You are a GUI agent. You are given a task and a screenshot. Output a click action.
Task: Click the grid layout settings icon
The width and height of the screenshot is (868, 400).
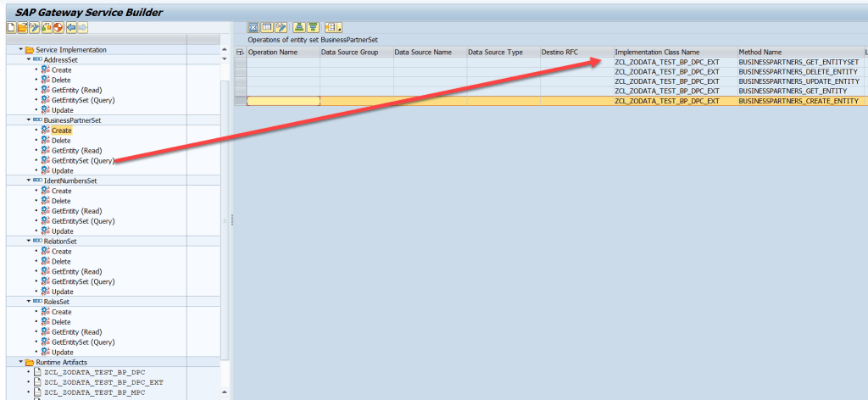[332, 27]
